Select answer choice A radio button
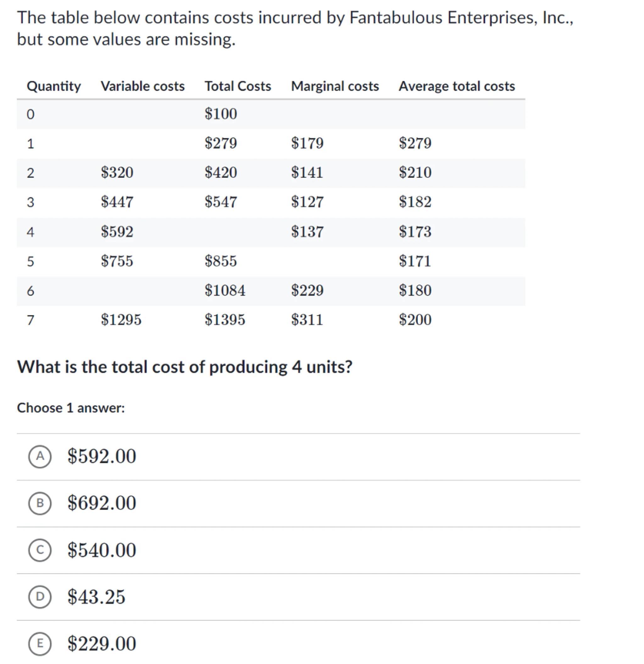 pyautogui.click(x=40, y=456)
